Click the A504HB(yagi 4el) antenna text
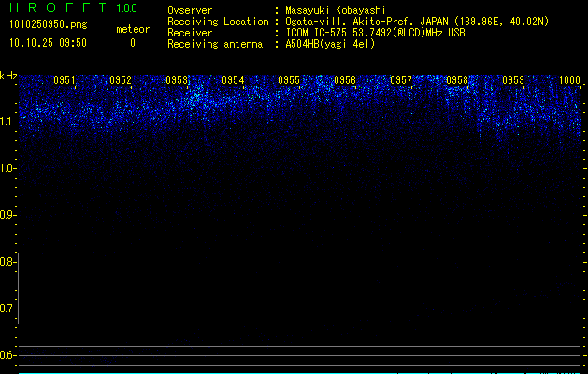 coord(330,44)
